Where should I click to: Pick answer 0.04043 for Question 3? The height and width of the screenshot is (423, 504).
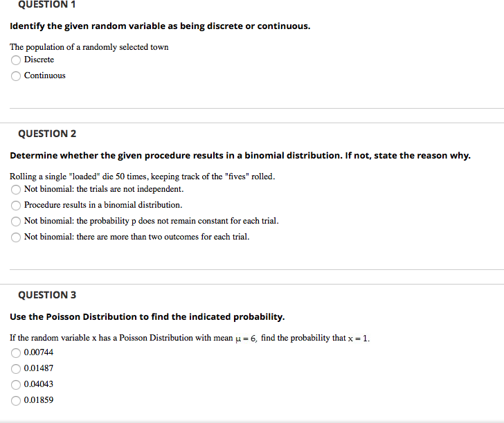(16, 385)
